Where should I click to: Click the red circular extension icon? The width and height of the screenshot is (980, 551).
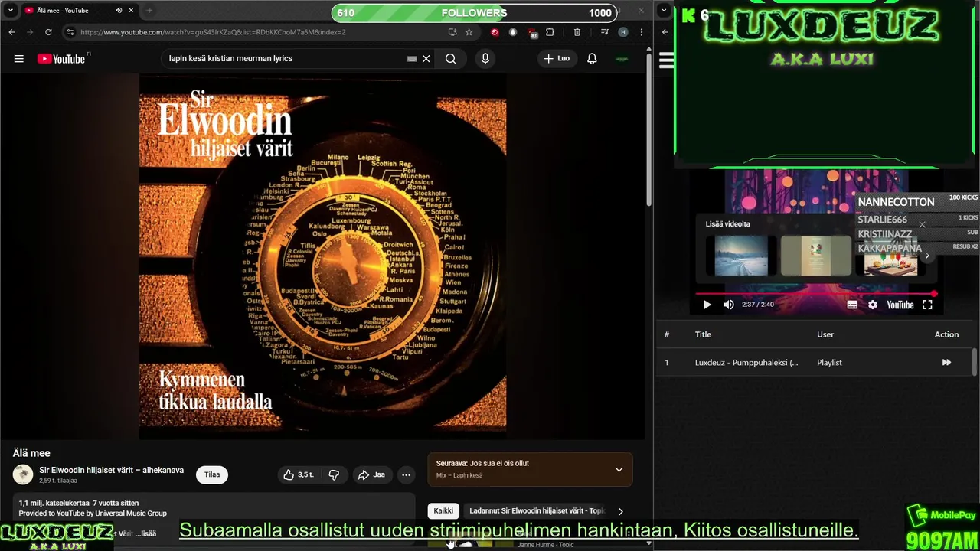[495, 32]
